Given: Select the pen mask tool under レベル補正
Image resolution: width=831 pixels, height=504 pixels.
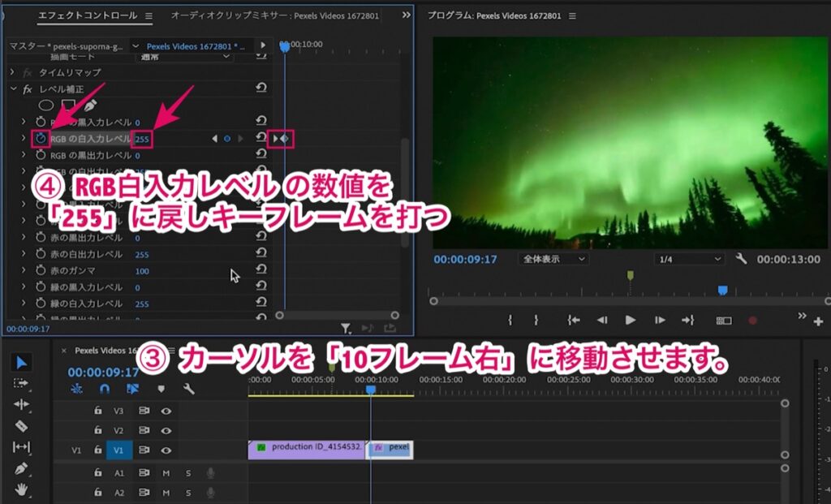Looking at the screenshot, I should pos(91,105).
